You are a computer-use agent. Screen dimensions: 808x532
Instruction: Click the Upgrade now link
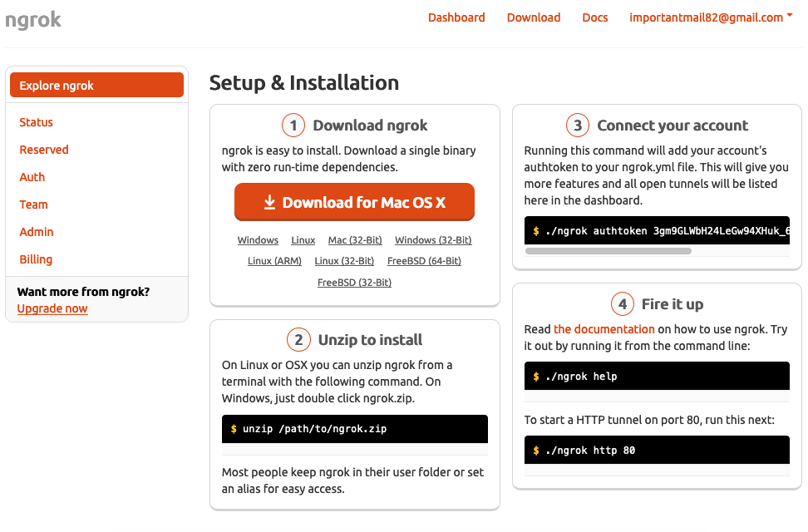click(x=52, y=308)
